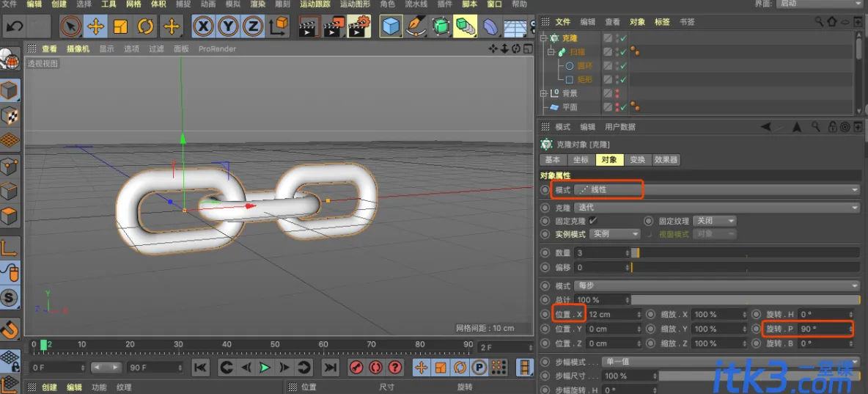Click the object manager home icon
Viewport: 868px width, 394px height.
831,21
